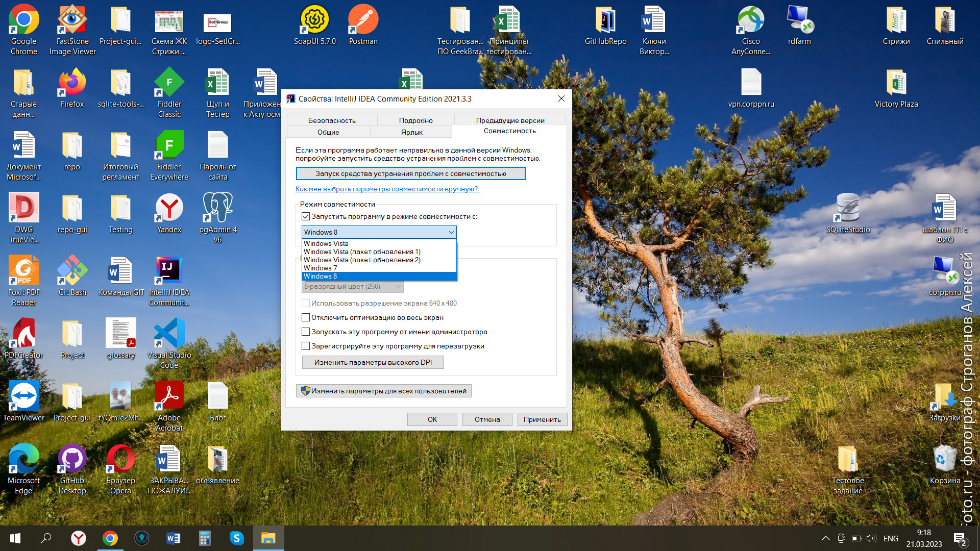Open FastStone Image Viewer shortcut
Viewport: 980px width, 551px height.
pyautogui.click(x=72, y=30)
